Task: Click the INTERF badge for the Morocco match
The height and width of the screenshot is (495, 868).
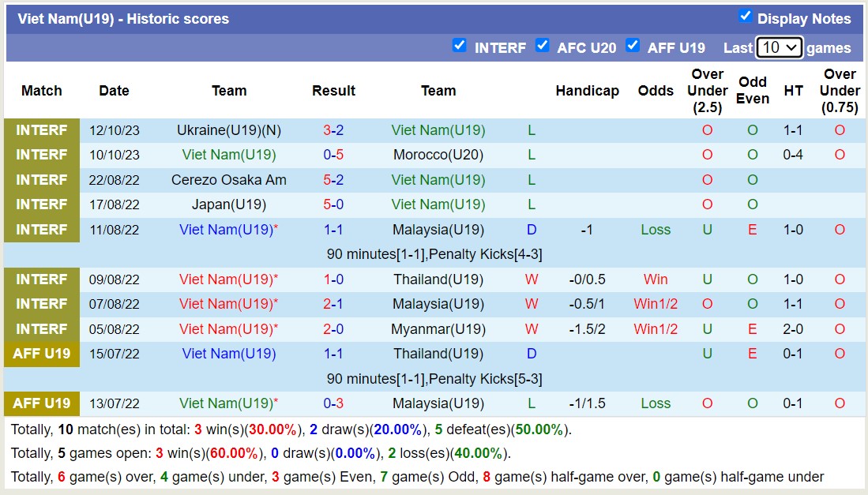Action: (41, 155)
